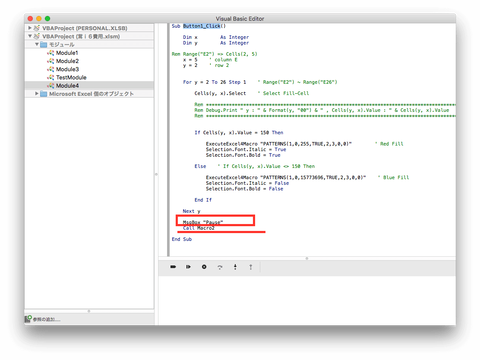This screenshot has height=360, width=480.
Task: Click the Module1 module icon
Action: [50, 53]
